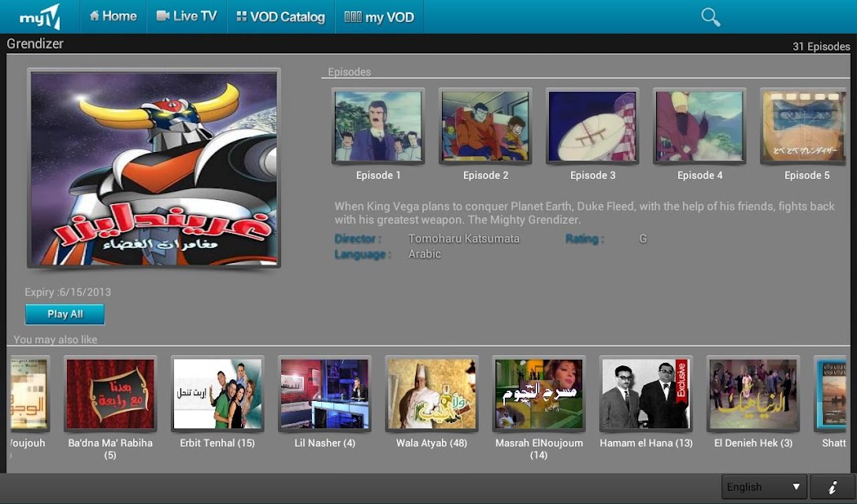The width and height of the screenshot is (857, 504).
Task: Open the Grendizer poster image
Action: (x=154, y=169)
